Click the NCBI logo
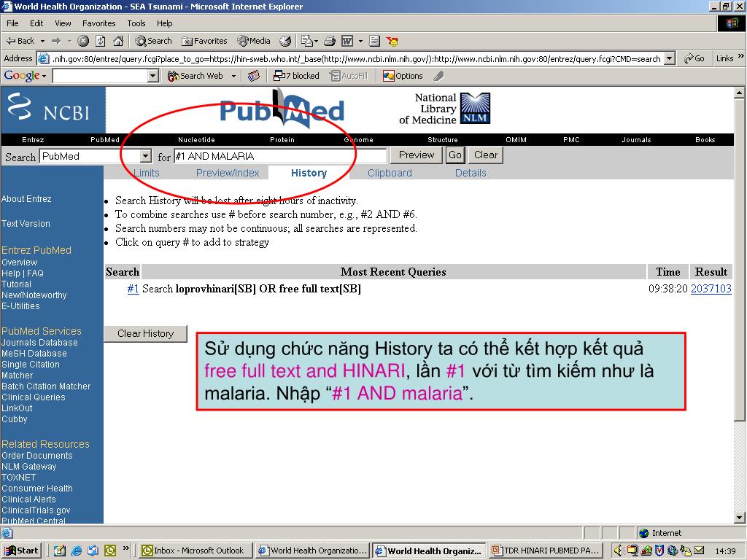Image resolution: width=747 pixels, height=560 pixels. 53,109
